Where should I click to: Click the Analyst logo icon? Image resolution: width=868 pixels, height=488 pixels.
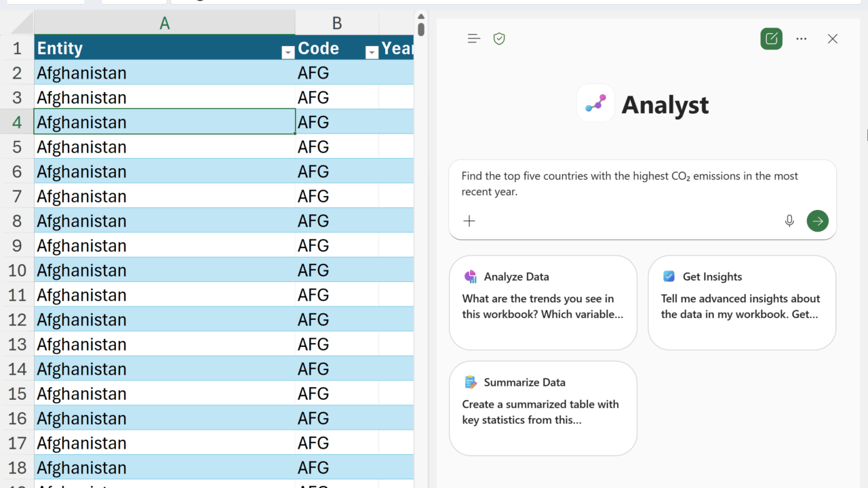pyautogui.click(x=595, y=104)
